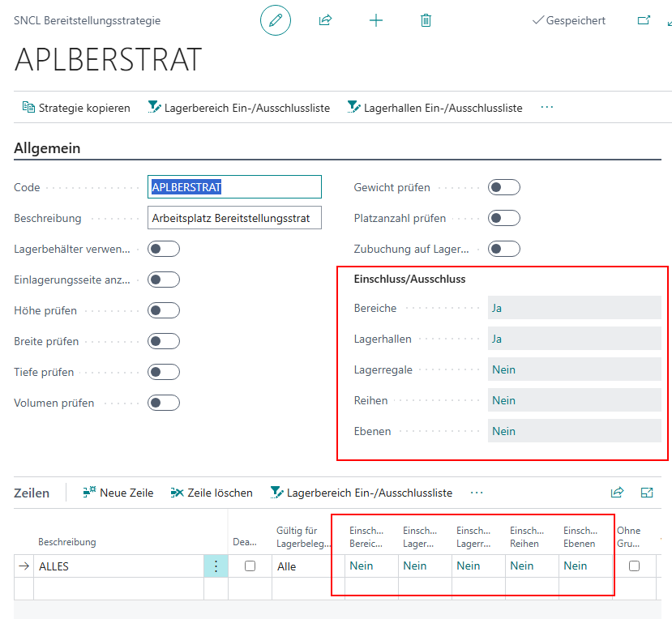The height and width of the screenshot is (619, 672).
Task: Click share icon in Zeilen section
Action: point(617,493)
